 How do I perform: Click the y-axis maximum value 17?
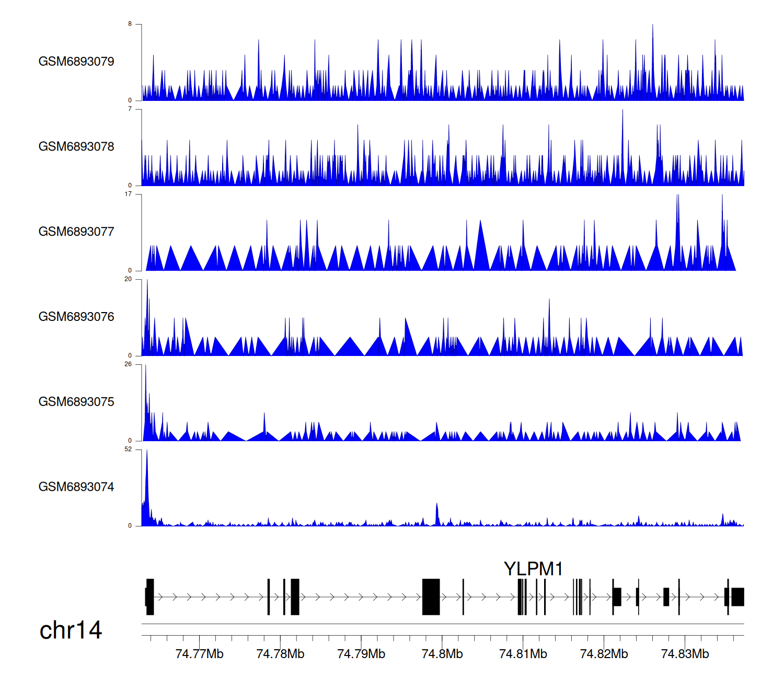point(128,194)
